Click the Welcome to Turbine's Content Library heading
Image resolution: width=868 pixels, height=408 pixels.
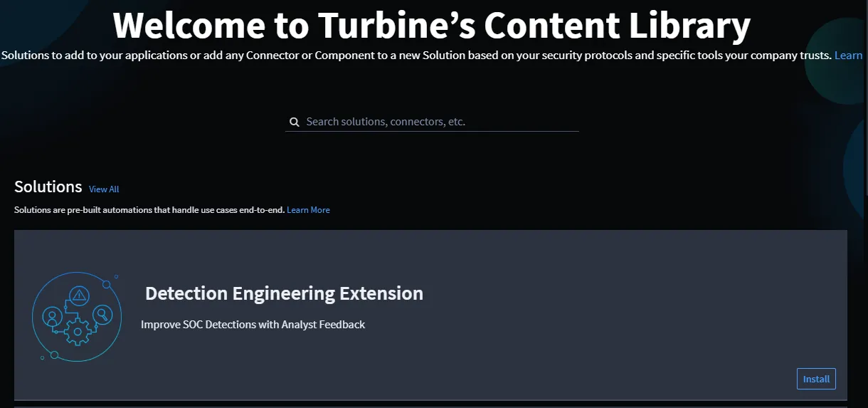[x=431, y=25]
